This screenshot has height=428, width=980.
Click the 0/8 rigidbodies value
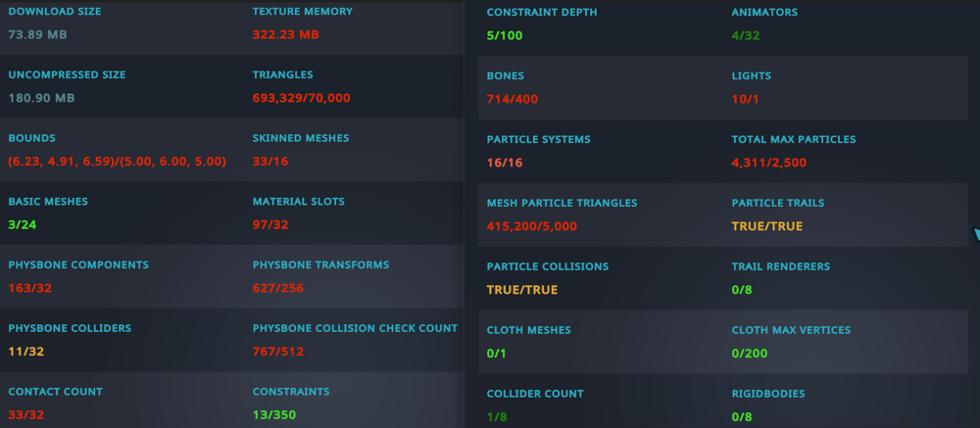741,417
